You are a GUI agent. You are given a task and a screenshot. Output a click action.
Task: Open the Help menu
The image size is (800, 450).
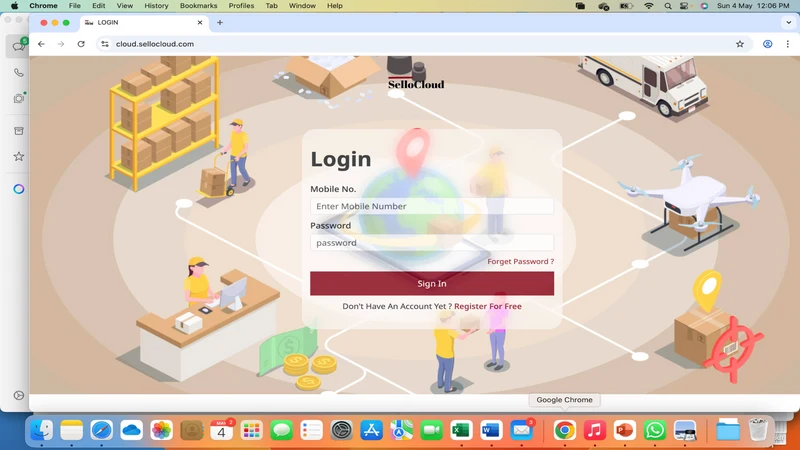[x=335, y=6]
